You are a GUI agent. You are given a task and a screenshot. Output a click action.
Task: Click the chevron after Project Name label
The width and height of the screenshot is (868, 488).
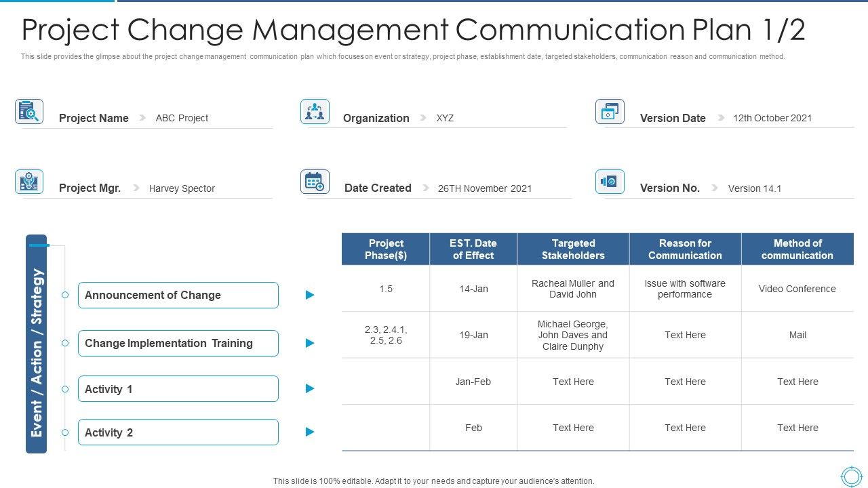[x=142, y=117]
